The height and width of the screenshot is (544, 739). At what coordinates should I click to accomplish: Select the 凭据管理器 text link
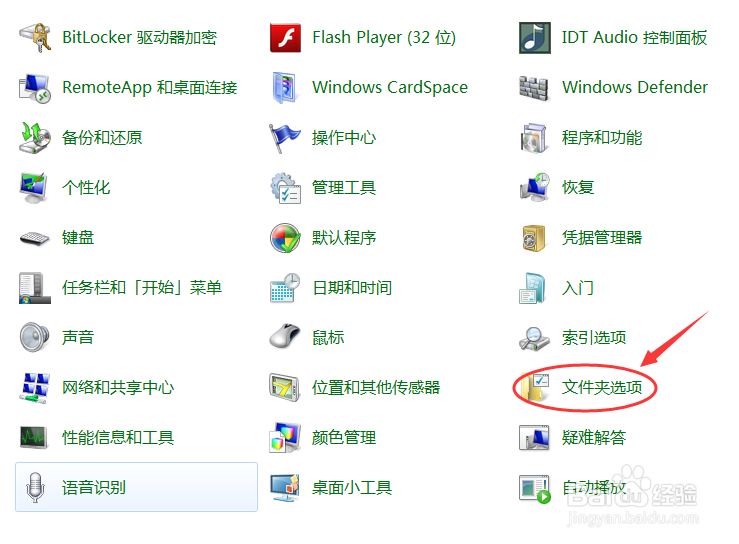[602, 238]
